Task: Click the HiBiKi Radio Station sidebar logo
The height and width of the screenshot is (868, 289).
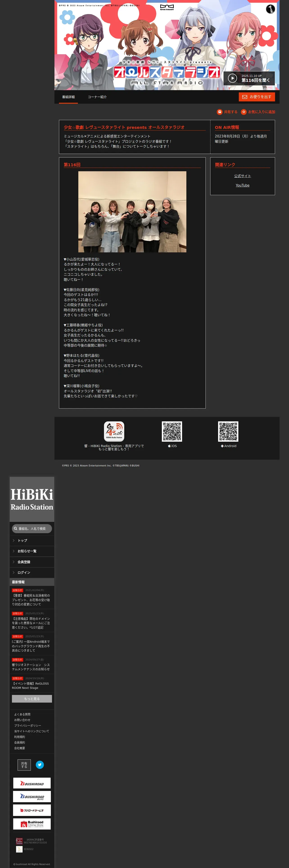Action: click(32, 499)
